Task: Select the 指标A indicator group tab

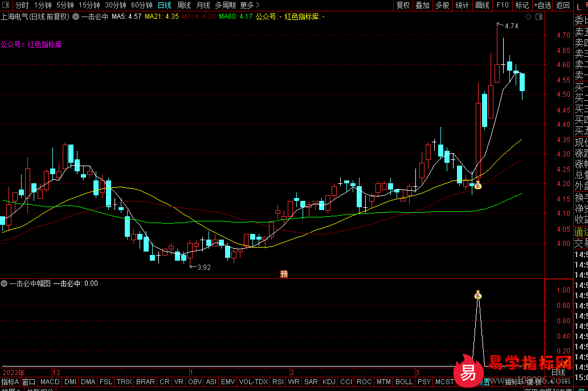Action: click(x=10, y=382)
